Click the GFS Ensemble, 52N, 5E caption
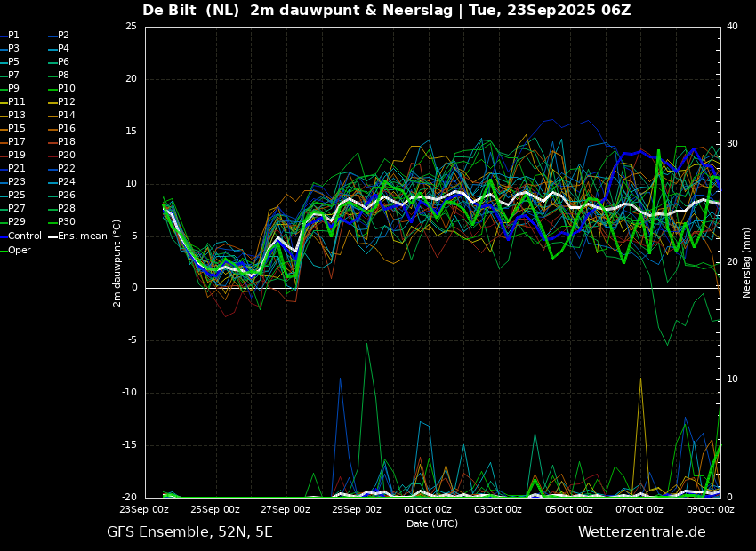 189,532
